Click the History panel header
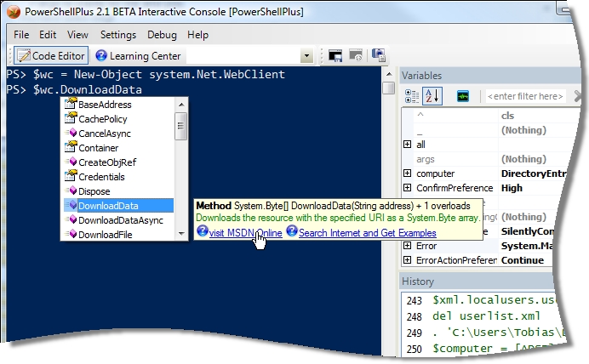This screenshot has width=589, height=364. [477, 282]
